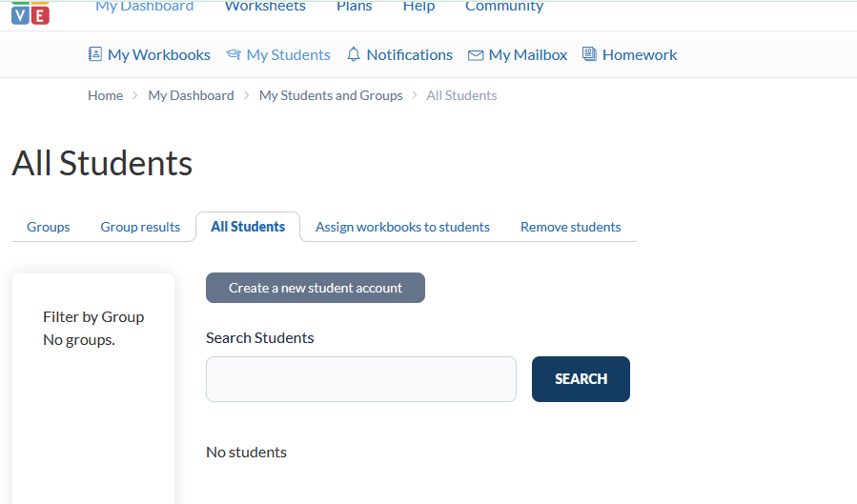Click the My Mailbox envelope icon
This screenshot has width=857, height=504.
(x=476, y=55)
